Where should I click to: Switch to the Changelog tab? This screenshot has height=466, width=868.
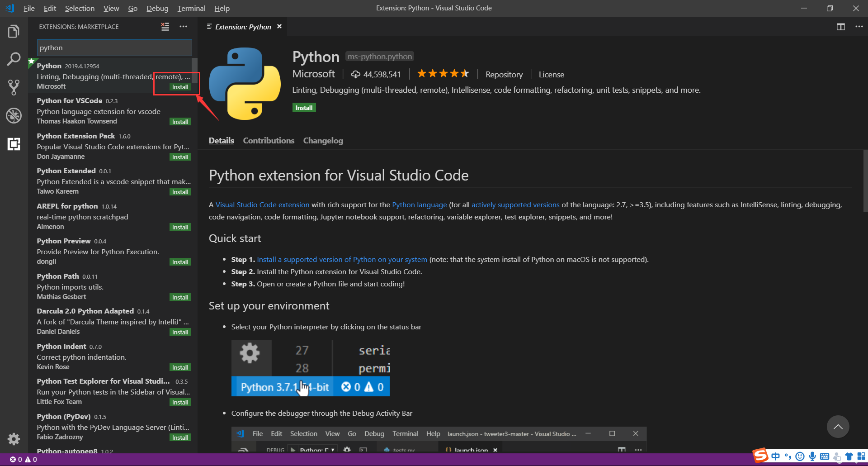tap(323, 141)
